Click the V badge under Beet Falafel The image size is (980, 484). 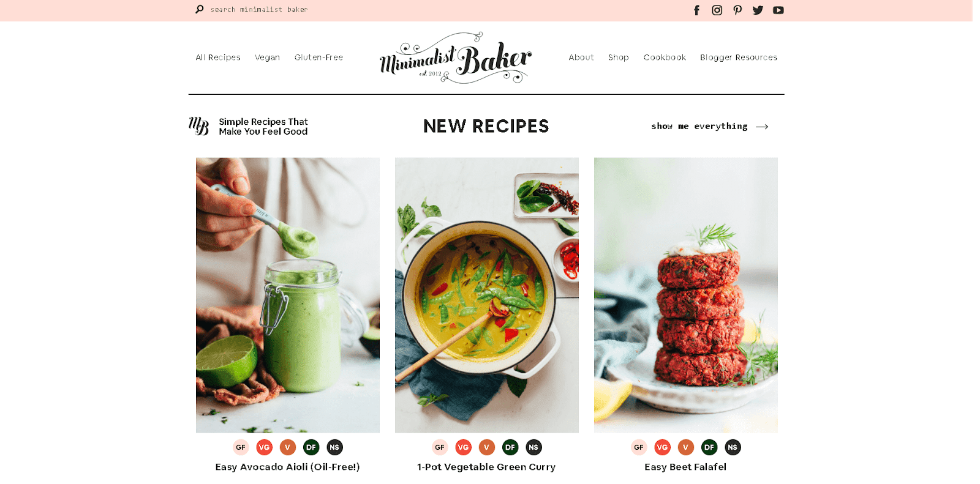click(x=685, y=447)
